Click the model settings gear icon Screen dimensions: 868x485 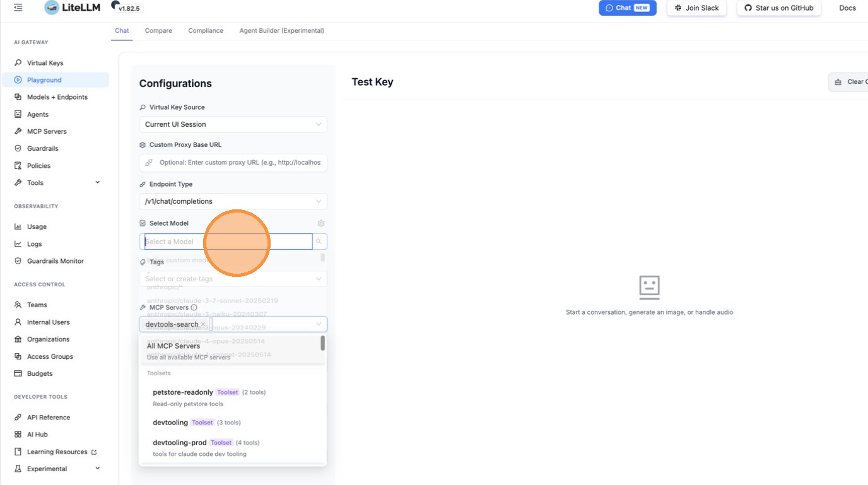(x=321, y=223)
